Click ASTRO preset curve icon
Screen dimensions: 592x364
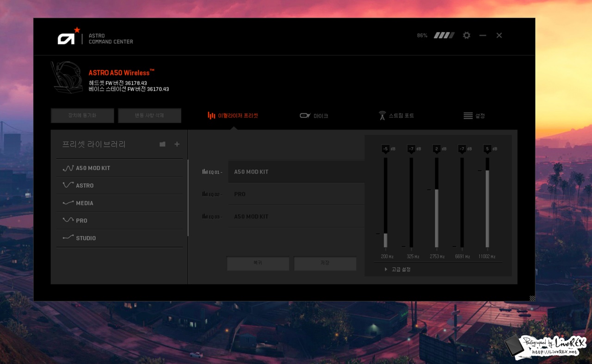[x=68, y=185]
